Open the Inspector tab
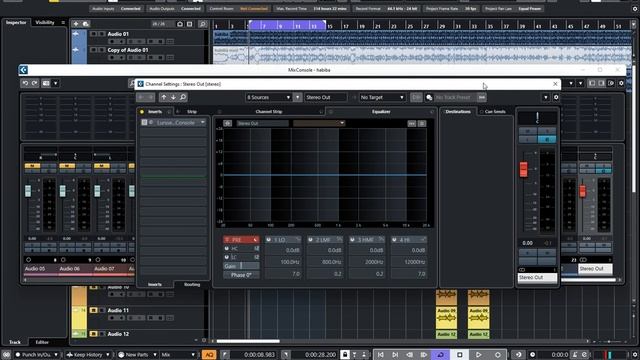The width and height of the screenshot is (640, 360). coord(16,22)
